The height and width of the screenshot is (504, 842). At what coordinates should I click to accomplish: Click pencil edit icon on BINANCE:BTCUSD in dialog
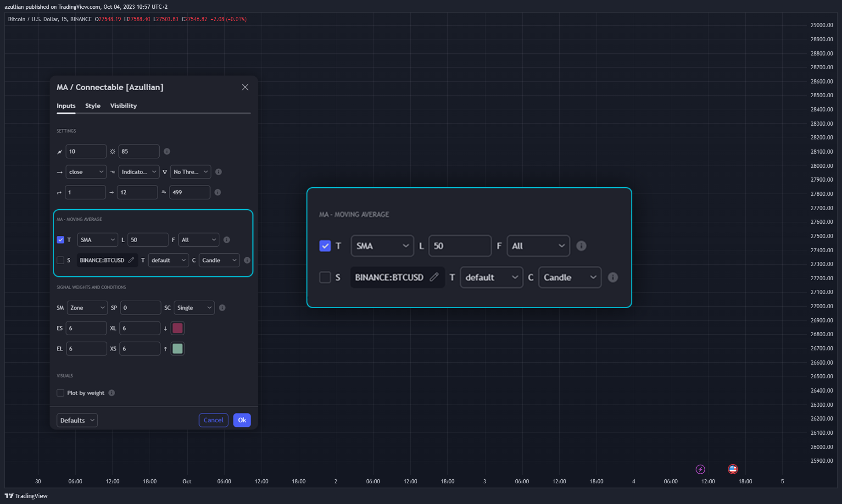[131, 260]
